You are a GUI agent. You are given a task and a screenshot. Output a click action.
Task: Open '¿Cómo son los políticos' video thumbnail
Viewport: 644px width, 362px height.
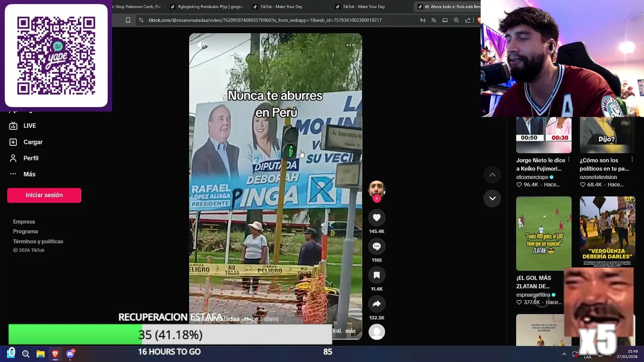click(x=607, y=135)
